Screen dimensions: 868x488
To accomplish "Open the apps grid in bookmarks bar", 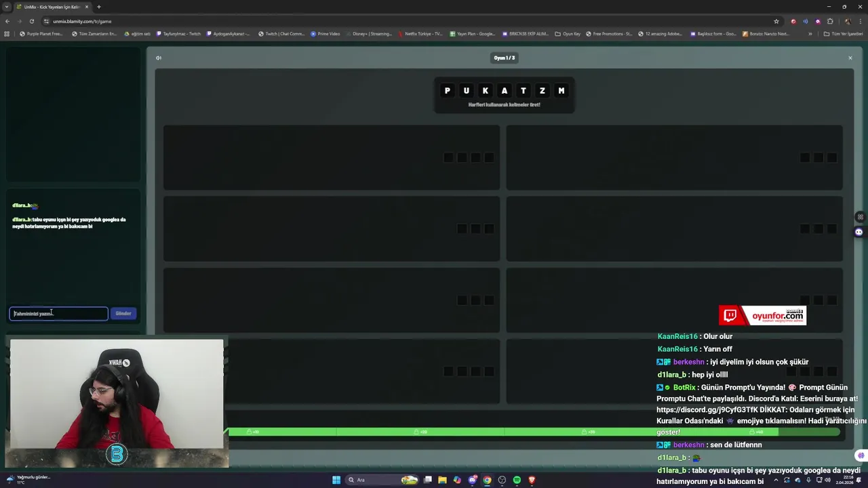I will tap(7, 33).
